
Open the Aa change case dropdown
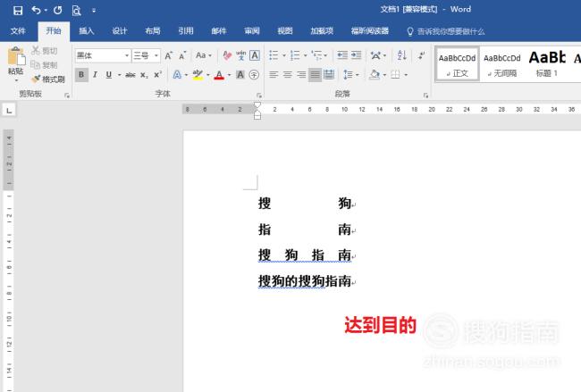pyautogui.click(x=203, y=55)
